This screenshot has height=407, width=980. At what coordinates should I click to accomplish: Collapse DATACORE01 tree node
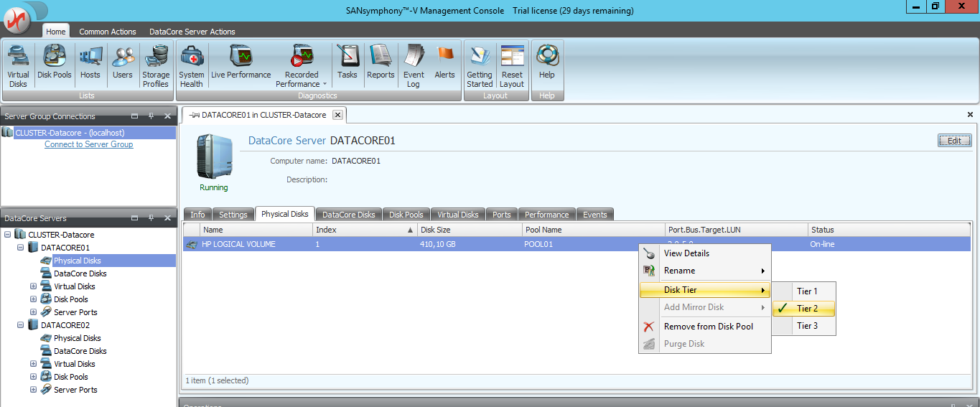pyautogui.click(x=21, y=248)
